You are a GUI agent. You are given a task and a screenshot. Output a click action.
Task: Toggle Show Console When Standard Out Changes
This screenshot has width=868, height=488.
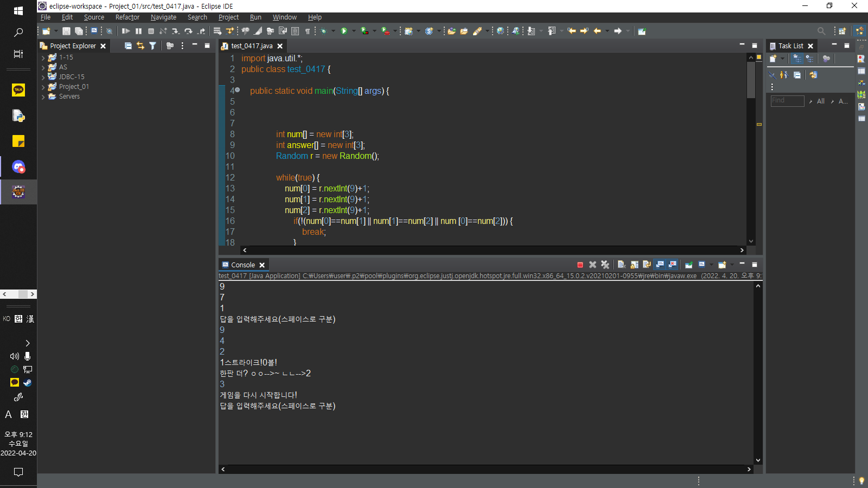(x=660, y=265)
